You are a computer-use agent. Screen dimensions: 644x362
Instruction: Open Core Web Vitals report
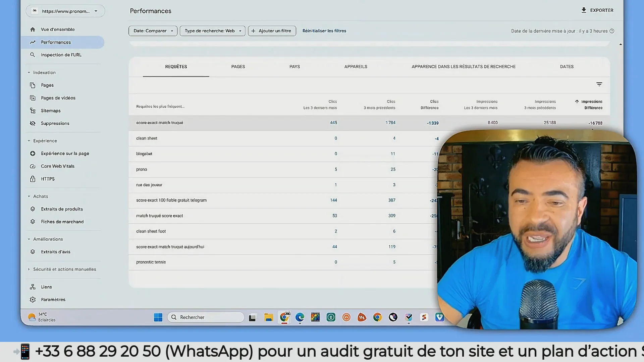pyautogui.click(x=57, y=166)
